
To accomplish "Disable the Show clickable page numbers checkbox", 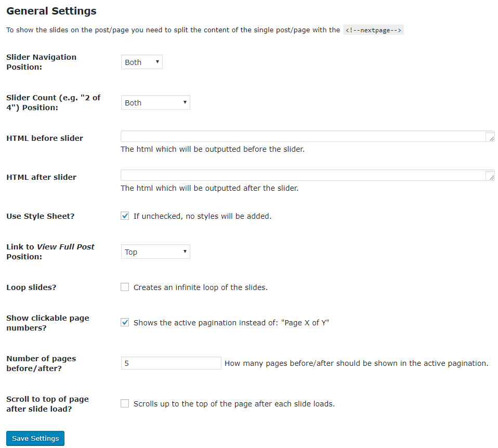I will [x=125, y=322].
